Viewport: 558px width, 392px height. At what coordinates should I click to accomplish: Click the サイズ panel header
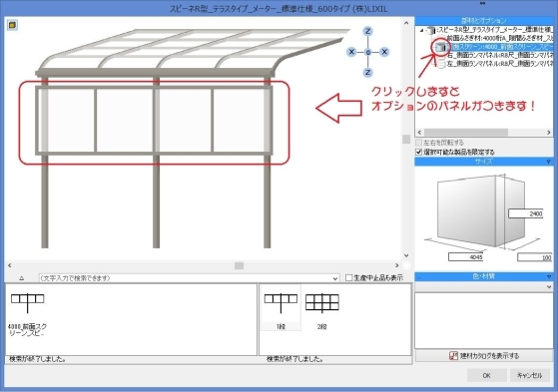[484, 162]
